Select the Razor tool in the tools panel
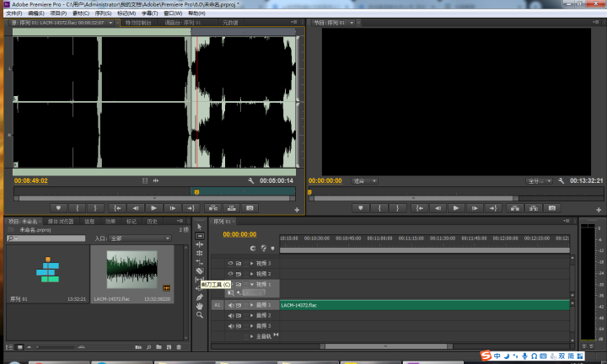 [199, 271]
